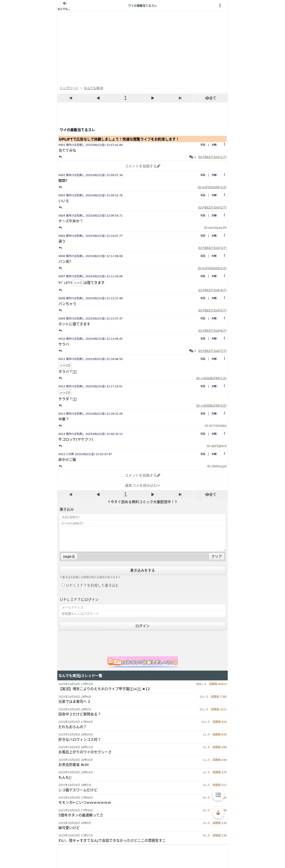Enable ＵＰＬＩＦＴを利用して書き込む checkbox
The image size is (285, 868).
point(63,585)
